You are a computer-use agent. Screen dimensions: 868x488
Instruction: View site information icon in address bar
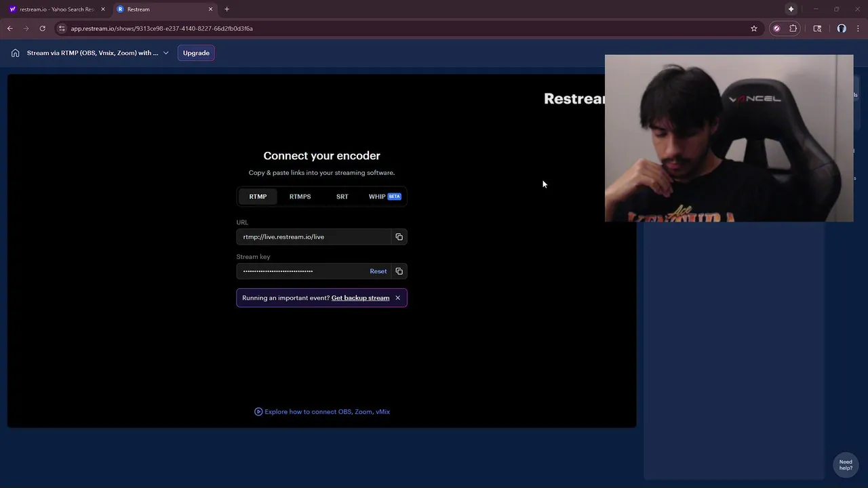point(62,28)
